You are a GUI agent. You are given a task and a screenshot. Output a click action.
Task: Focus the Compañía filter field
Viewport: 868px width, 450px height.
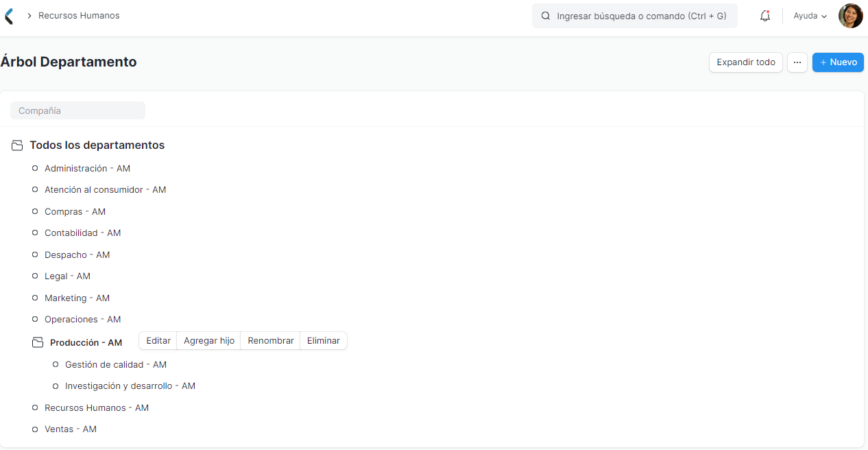[77, 110]
